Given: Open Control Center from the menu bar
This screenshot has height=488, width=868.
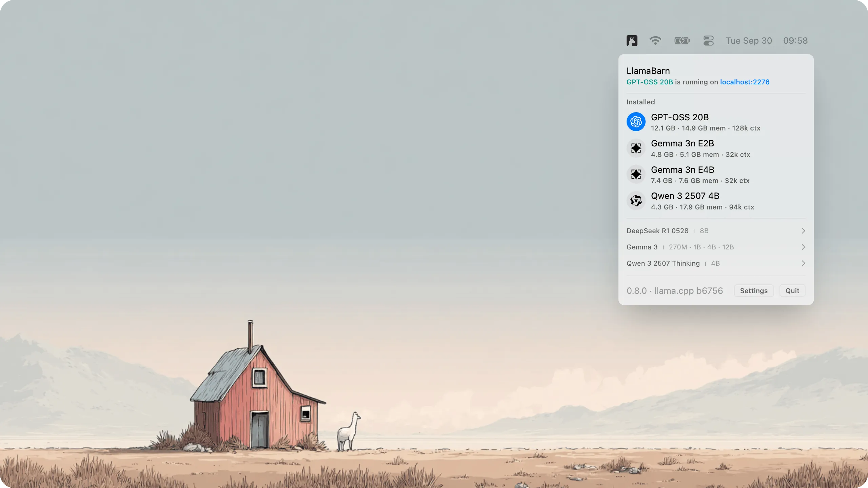Looking at the screenshot, I should point(708,40).
